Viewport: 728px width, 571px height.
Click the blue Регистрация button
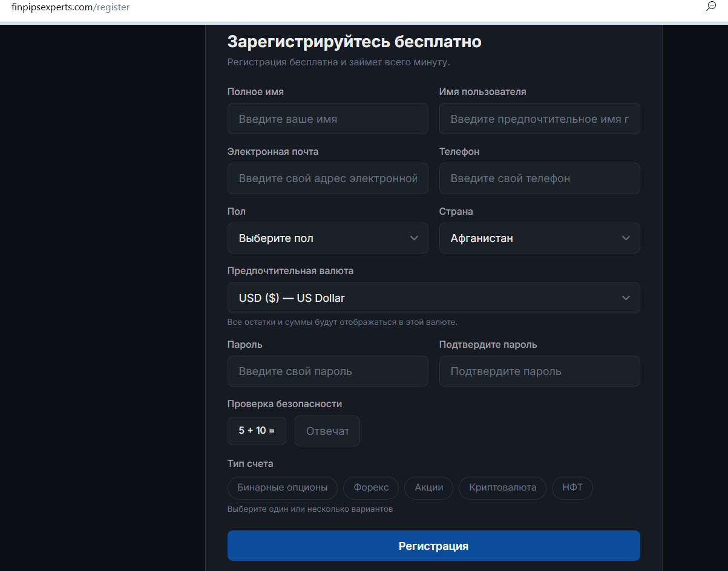[433, 546]
